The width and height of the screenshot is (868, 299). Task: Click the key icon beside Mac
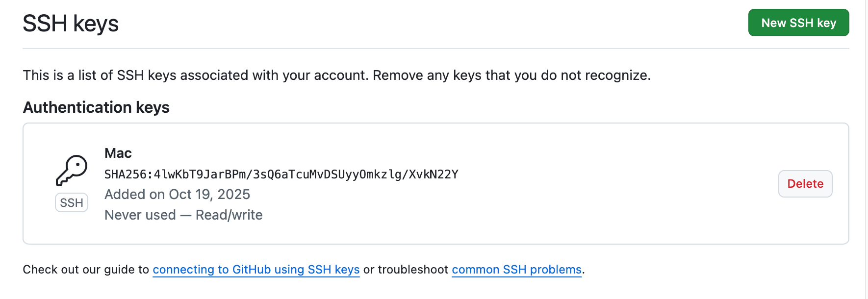point(72,171)
